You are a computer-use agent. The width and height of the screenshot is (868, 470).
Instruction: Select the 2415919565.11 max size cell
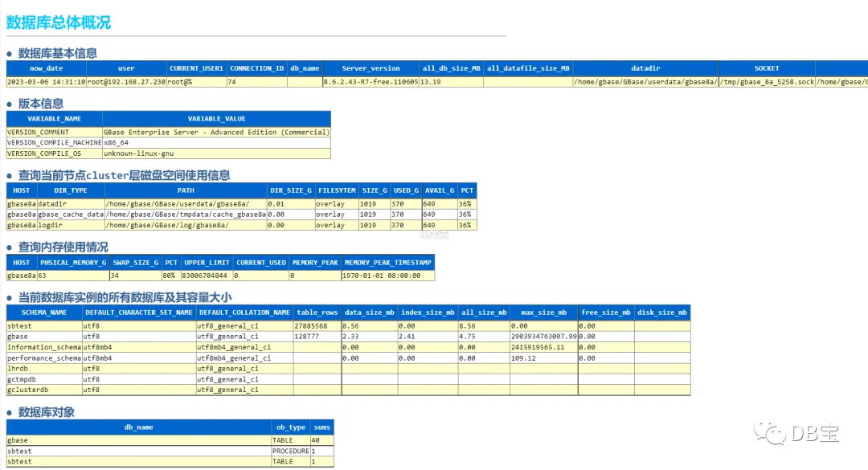(543, 347)
